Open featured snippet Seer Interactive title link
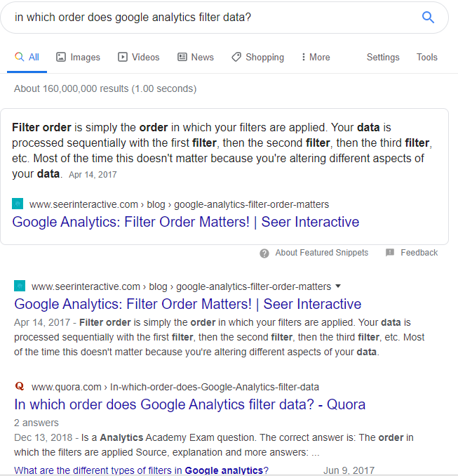The image size is (458, 476). [x=185, y=223]
